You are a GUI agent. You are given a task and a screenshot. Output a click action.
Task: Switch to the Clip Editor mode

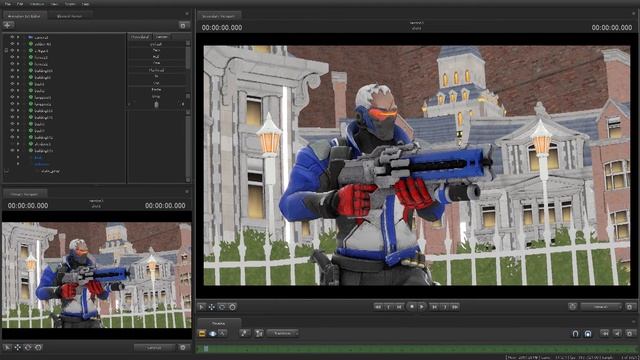[x=202, y=333]
